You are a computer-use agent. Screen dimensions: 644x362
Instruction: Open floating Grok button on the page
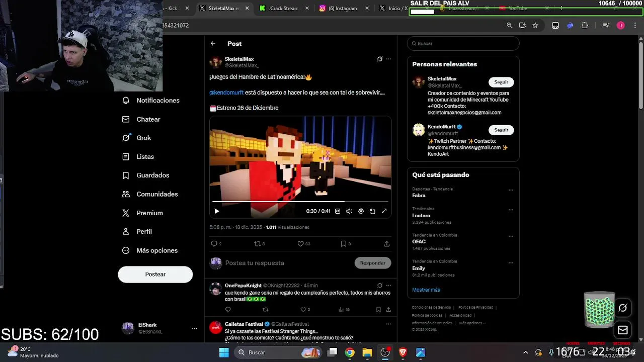tap(623, 308)
